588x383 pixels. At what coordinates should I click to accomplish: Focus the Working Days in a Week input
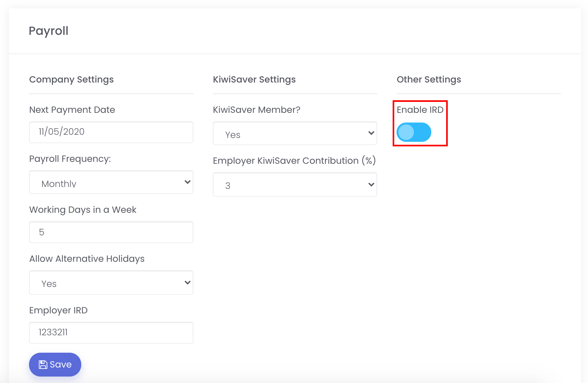click(111, 232)
